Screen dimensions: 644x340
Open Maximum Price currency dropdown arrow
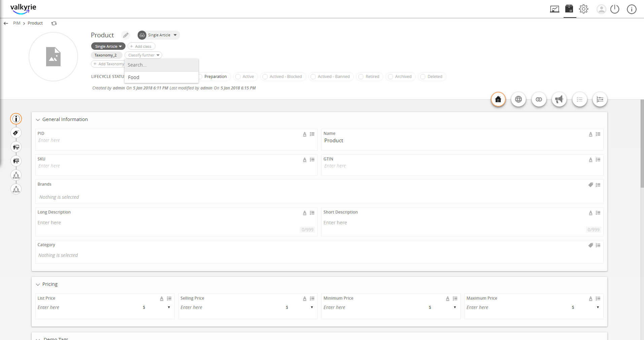[598, 307]
